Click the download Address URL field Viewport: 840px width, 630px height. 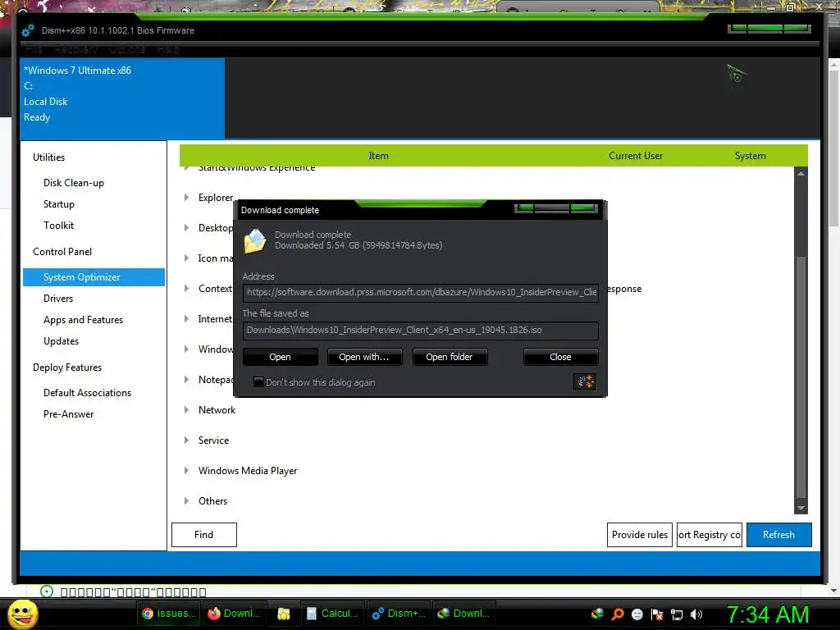pos(421,293)
